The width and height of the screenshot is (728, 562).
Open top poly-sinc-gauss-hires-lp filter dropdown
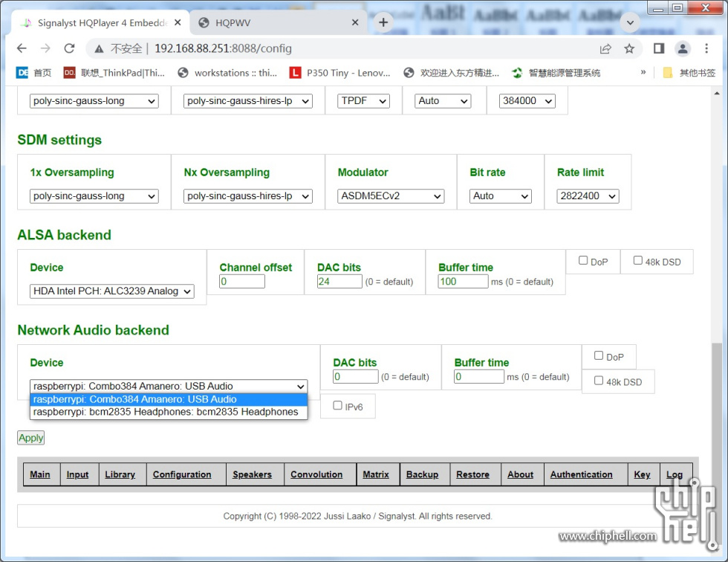pyautogui.click(x=248, y=101)
